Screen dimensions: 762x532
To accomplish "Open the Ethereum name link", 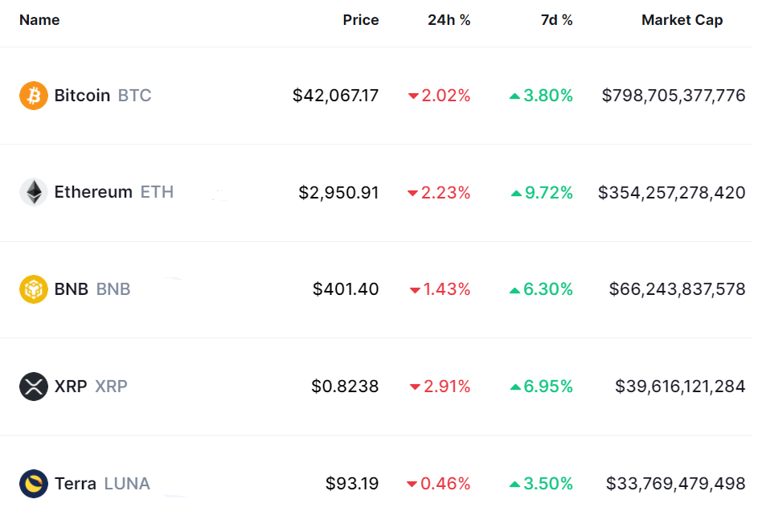I will tap(93, 192).
